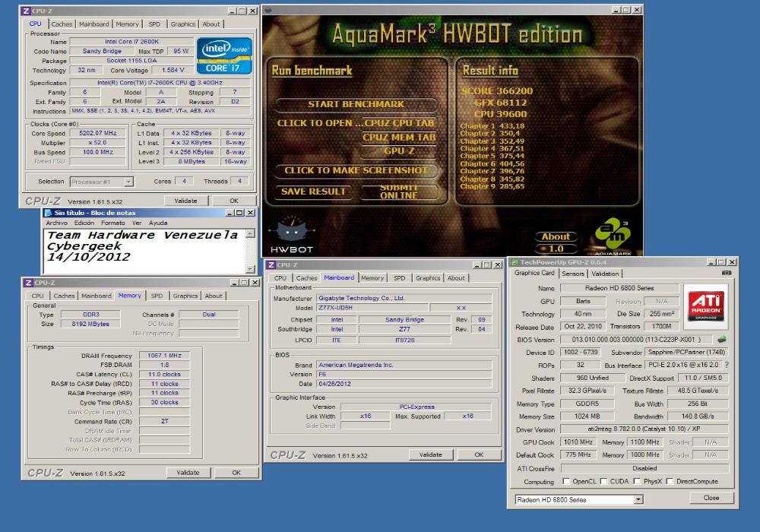Click CPUZ MEM TAB button in AquaMark
The height and width of the screenshot is (532, 760).
400,137
